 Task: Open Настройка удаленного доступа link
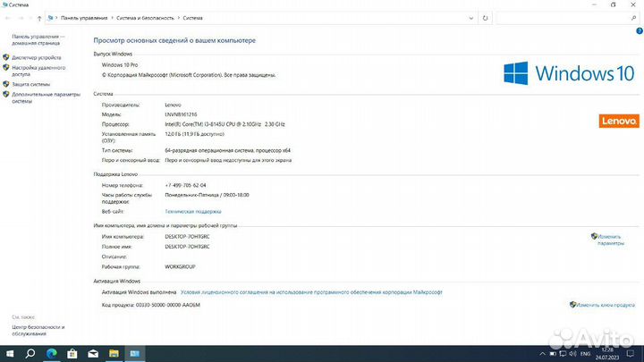coord(38,71)
